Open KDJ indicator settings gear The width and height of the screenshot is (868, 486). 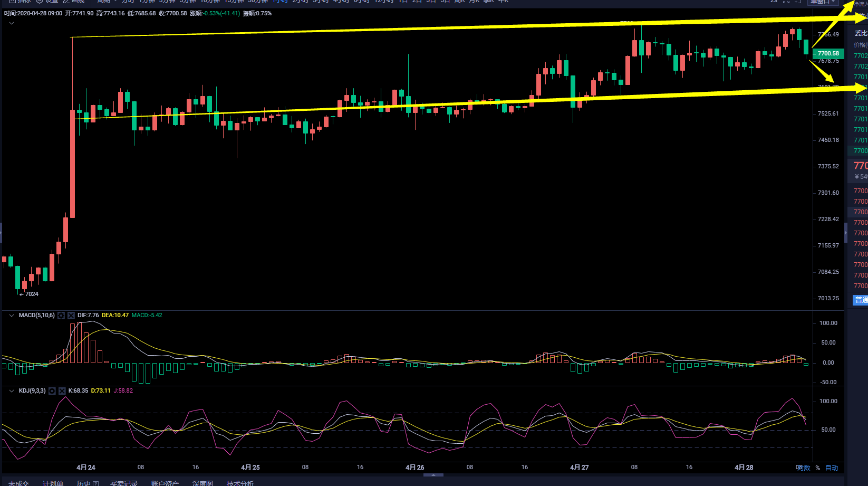click(x=52, y=391)
